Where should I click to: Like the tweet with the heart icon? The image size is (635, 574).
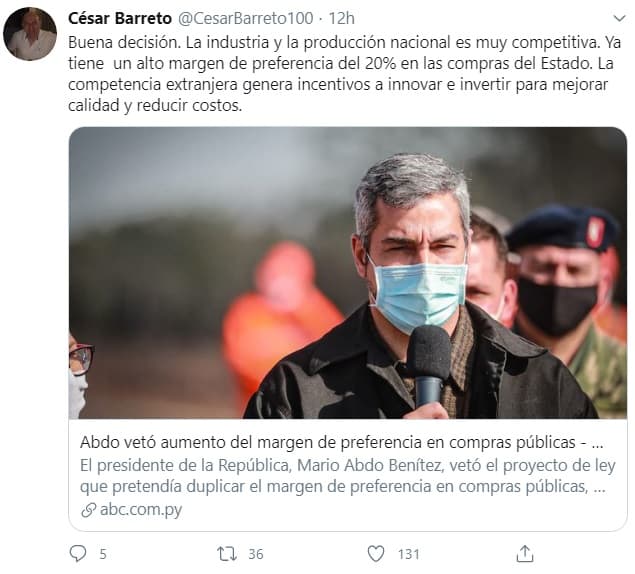point(375,553)
